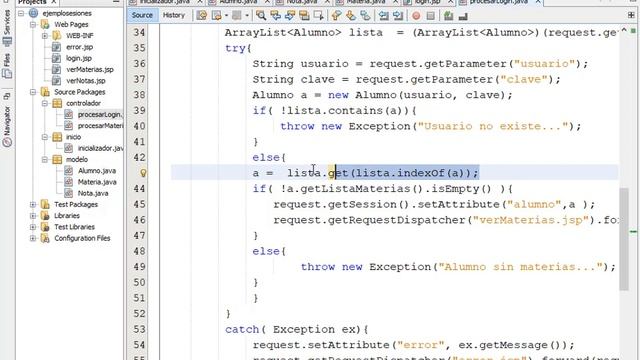Viewport: 640px width, 360px height.
Task: Jump to the Last Edit location icon
Action: [x=202, y=16]
